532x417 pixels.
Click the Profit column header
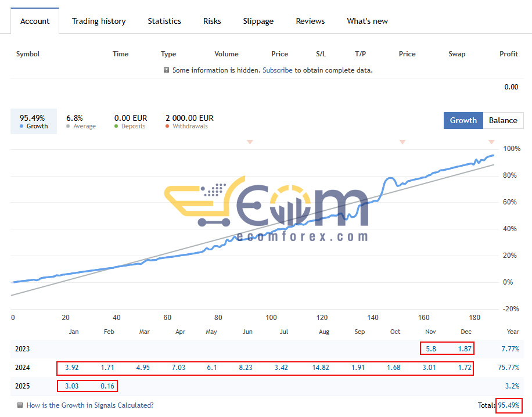pos(509,54)
